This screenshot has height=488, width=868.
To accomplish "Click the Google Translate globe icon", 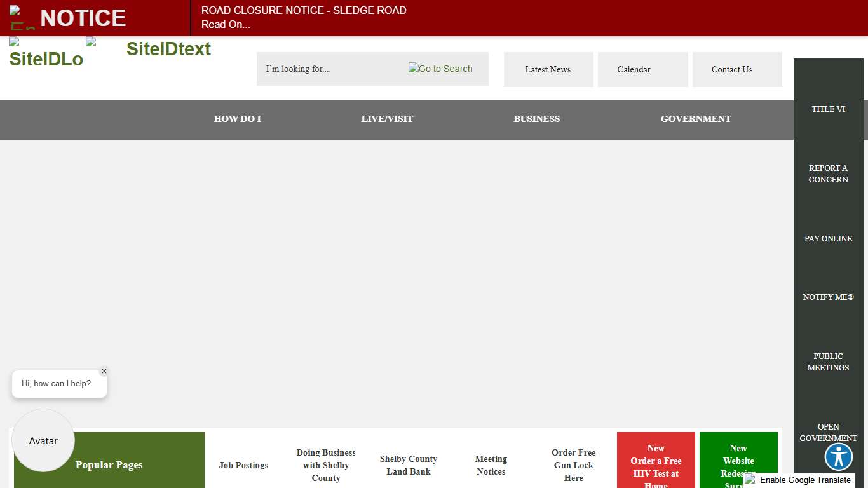I will pos(750,480).
